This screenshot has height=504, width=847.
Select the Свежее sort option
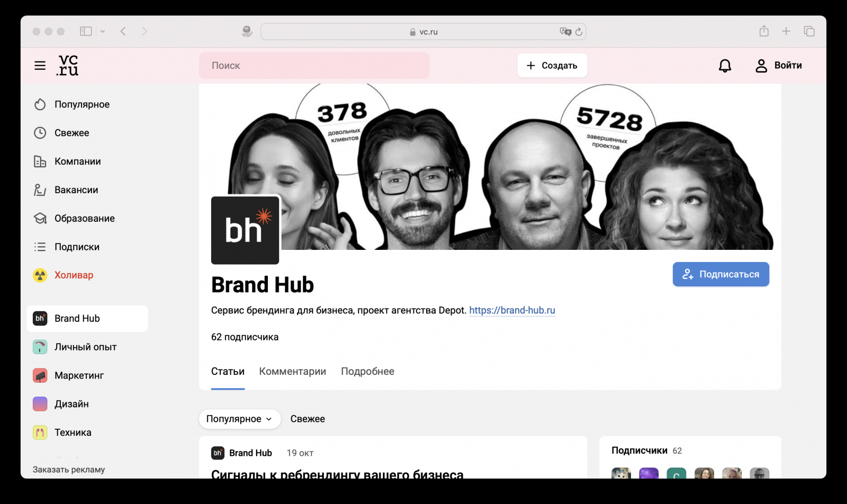point(308,419)
